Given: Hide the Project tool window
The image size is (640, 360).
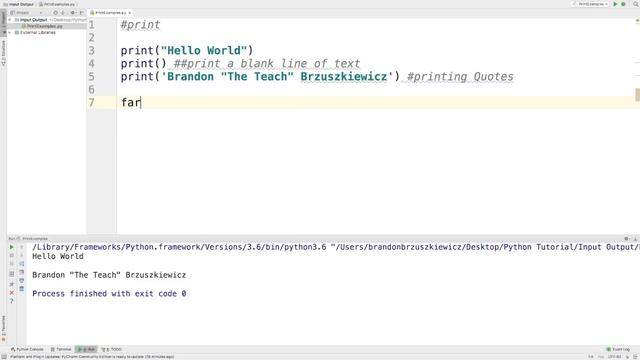Looking at the screenshot, I should 82,13.
